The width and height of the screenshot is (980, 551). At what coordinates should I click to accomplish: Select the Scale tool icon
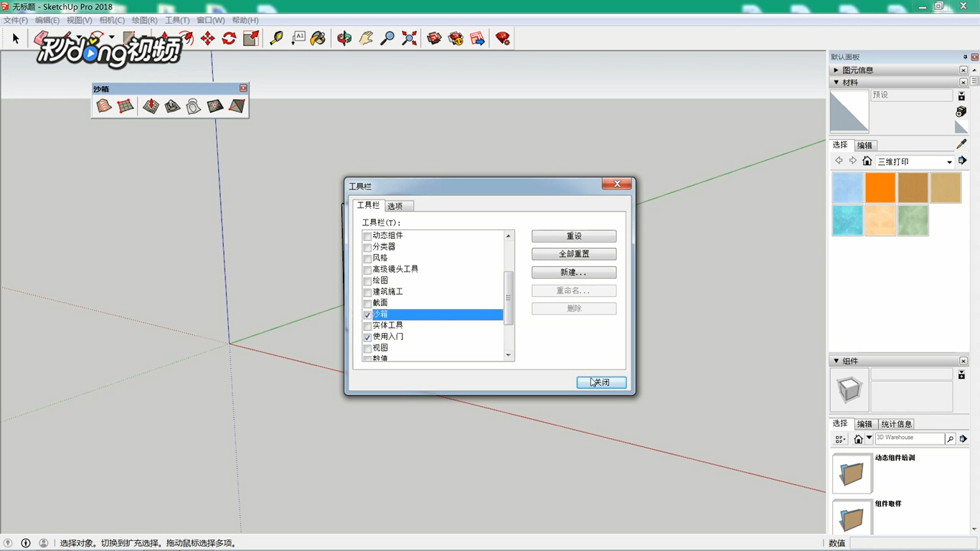click(250, 39)
